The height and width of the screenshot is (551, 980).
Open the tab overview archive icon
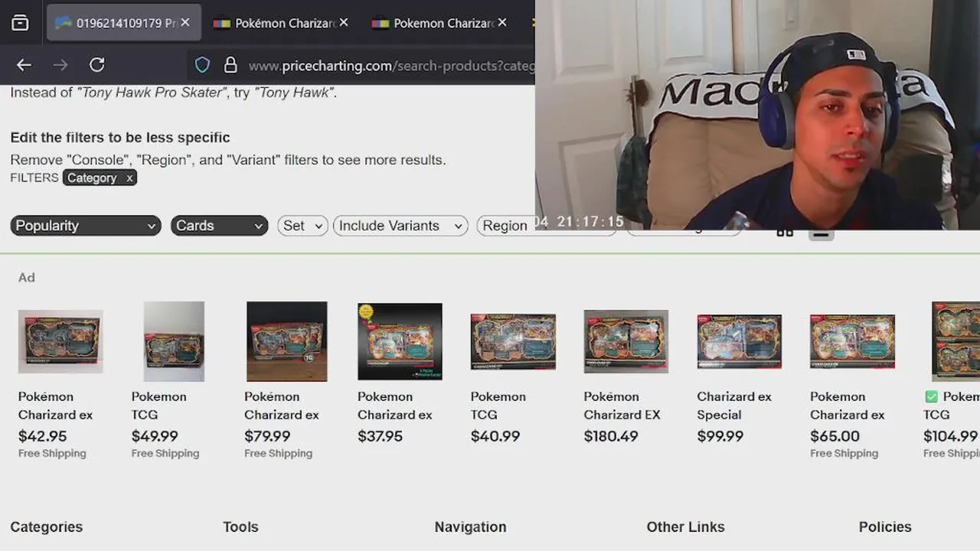[21, 23]
